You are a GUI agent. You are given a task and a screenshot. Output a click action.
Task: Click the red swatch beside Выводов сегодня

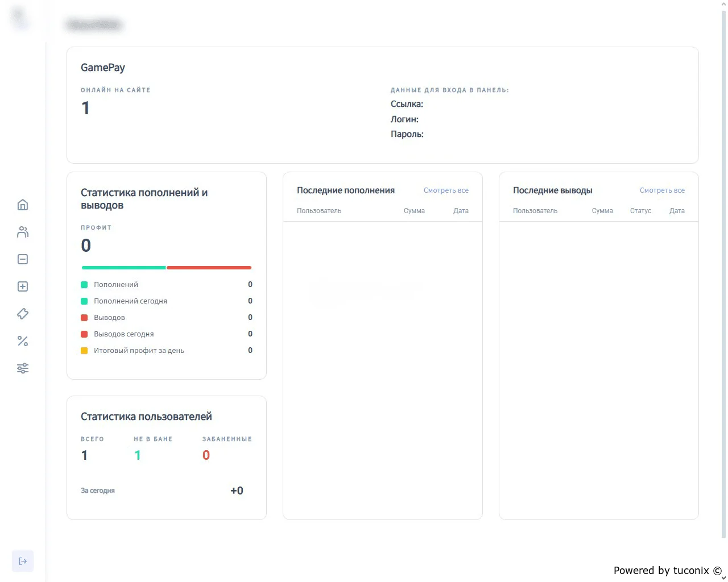coord(84,334)
